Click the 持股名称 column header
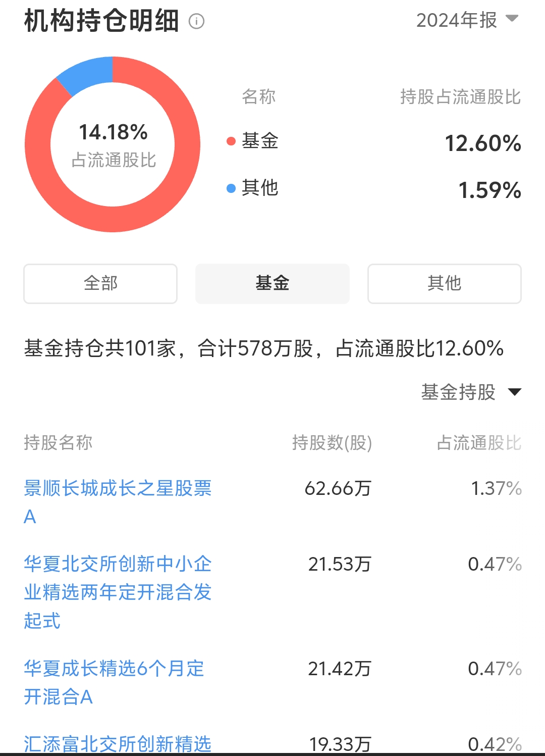The image size is (545, 756). [58, 442]
